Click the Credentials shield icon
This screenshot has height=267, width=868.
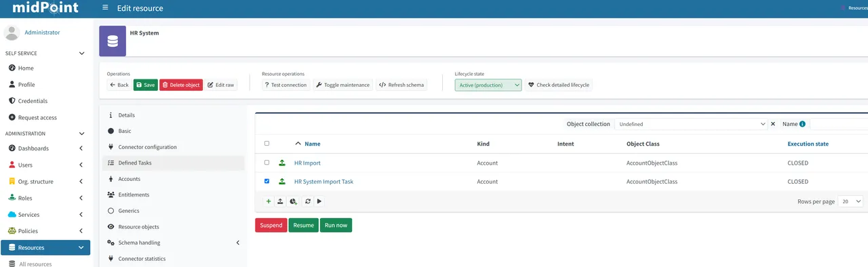tap(12, 101)
